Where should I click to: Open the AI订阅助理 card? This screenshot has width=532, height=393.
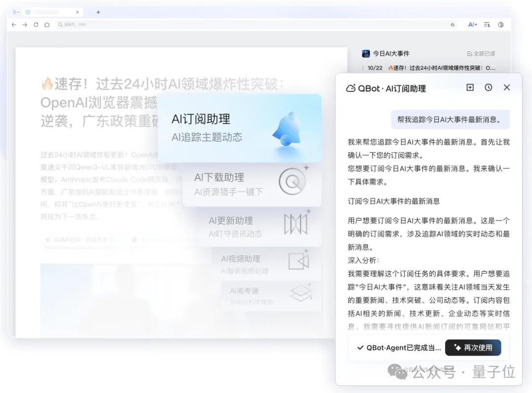click(x=240, y=128)
